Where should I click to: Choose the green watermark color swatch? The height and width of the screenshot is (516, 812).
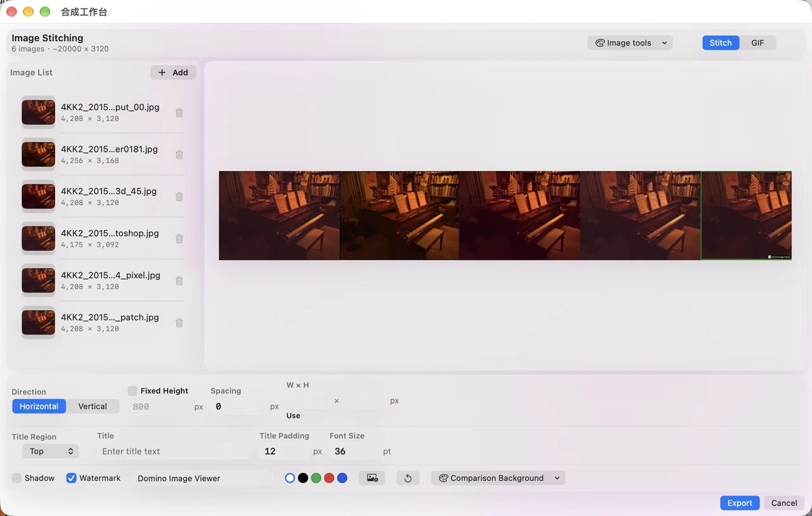pos(316,478)
